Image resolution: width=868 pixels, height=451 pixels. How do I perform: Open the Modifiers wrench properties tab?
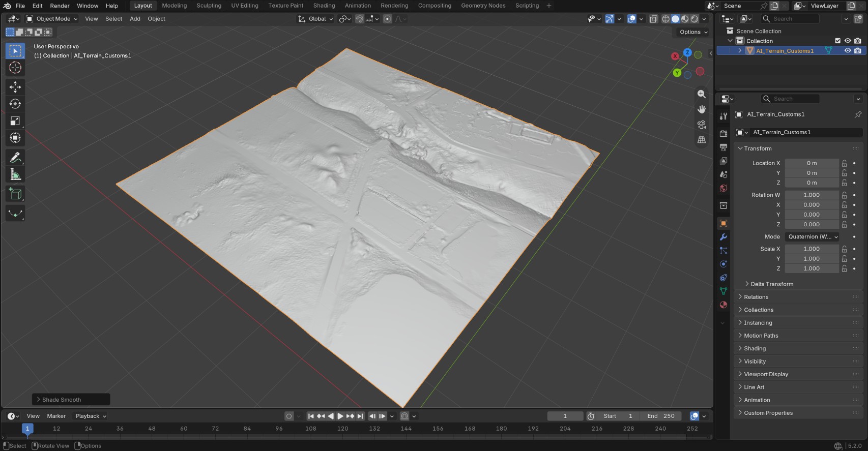(x=724, y=237)
